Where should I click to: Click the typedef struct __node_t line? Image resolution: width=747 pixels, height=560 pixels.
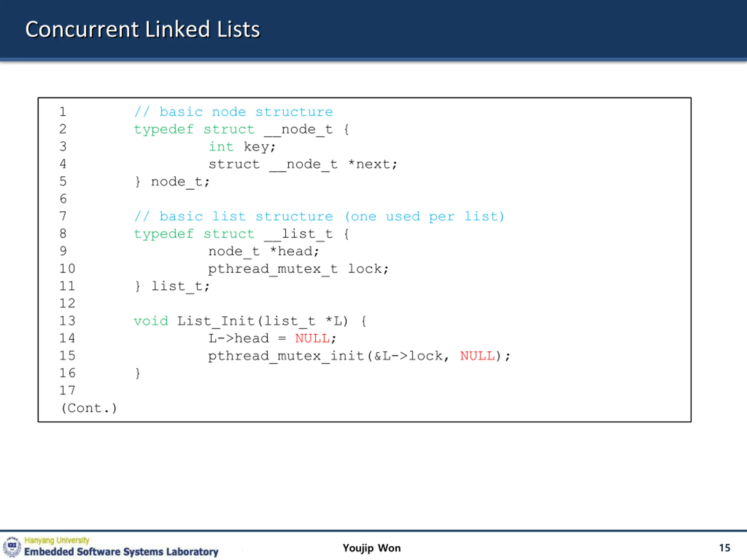pos(241,129)
